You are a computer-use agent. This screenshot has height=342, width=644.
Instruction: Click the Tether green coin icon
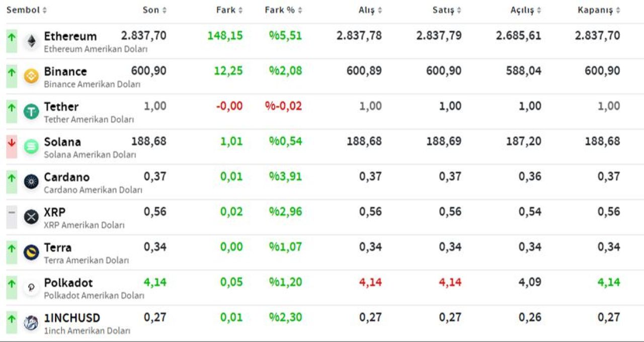[31, 112]
